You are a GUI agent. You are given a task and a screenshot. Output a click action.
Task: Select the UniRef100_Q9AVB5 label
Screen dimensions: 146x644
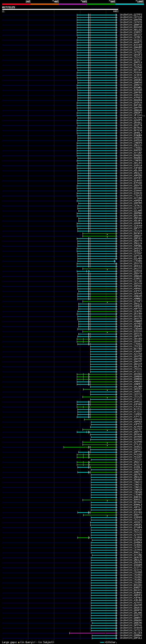(x=131, y=47)
